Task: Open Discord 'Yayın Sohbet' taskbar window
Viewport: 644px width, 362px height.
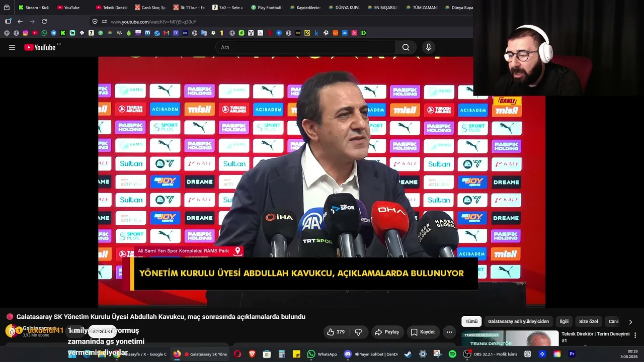Action: [371, 354]
